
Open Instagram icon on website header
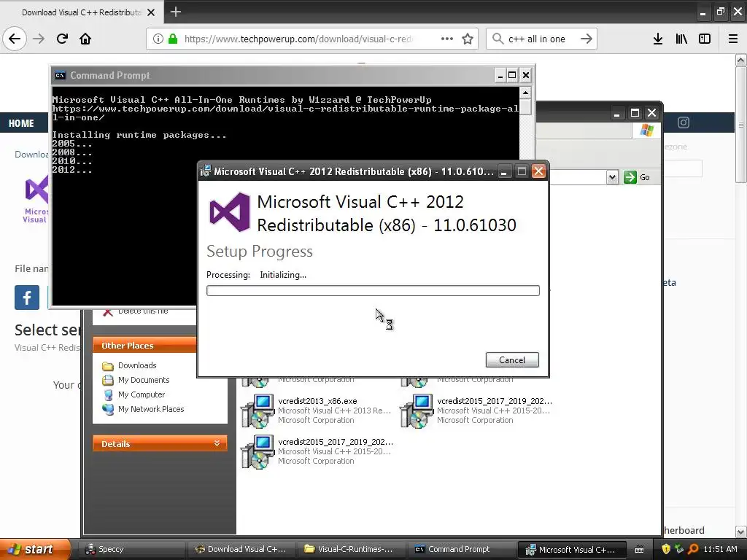point(683,122)
